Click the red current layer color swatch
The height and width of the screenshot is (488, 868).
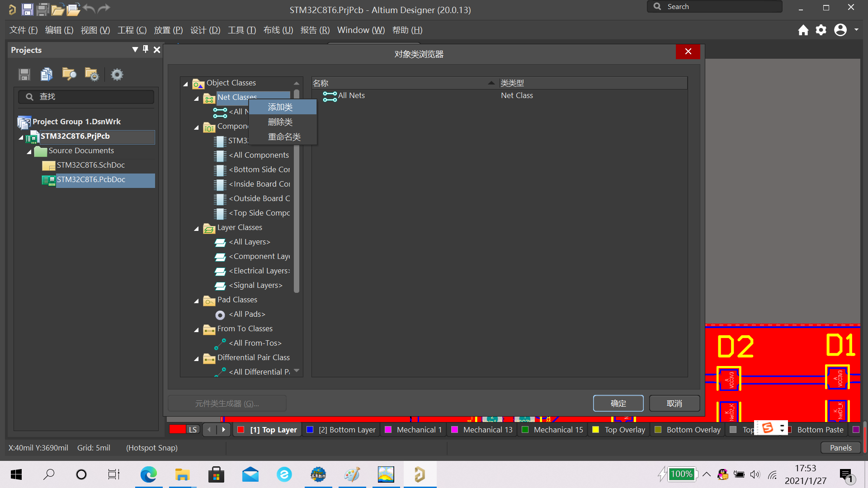[x=177, y=429]
